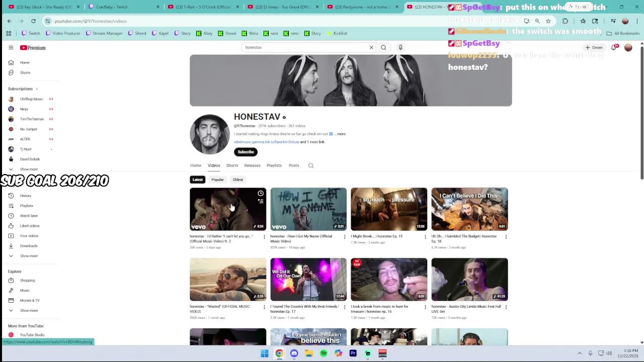
Task: Click the YouTube search input field
Action: coord(305,47)
